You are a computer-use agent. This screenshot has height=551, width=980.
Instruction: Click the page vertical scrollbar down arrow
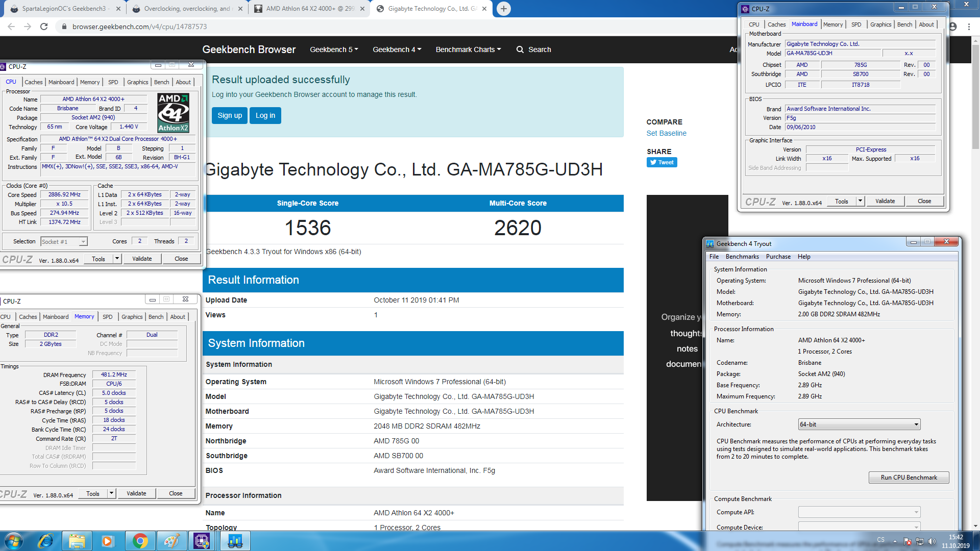[x=975, y=526]
